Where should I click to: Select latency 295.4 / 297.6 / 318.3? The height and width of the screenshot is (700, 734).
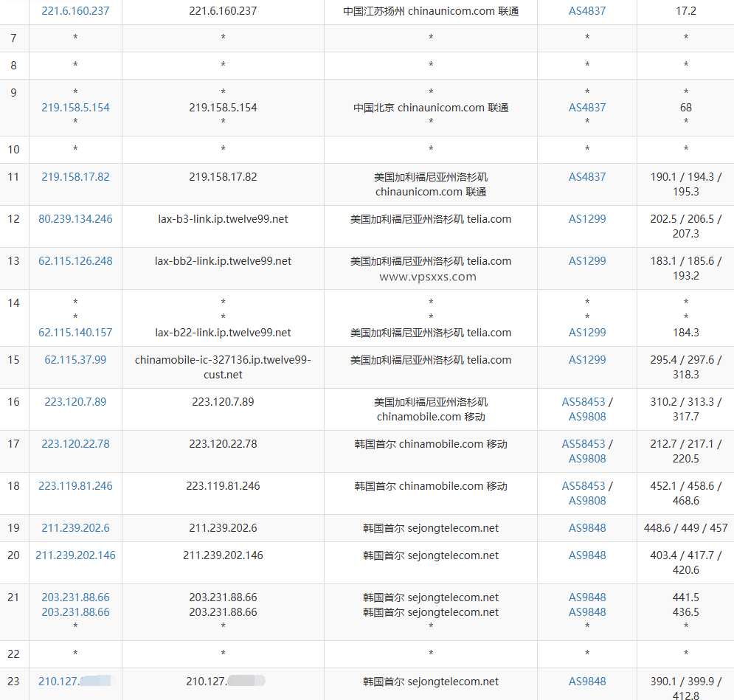point(686,367)
